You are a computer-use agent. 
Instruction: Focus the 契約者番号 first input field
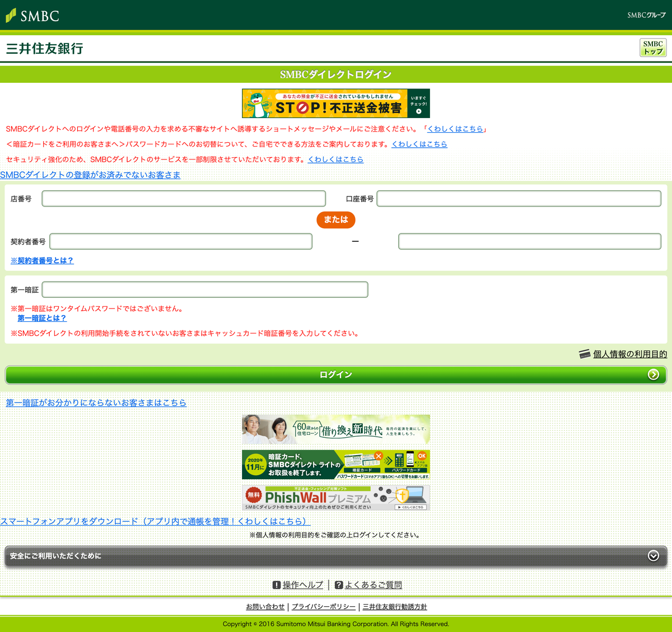point(181,241)
